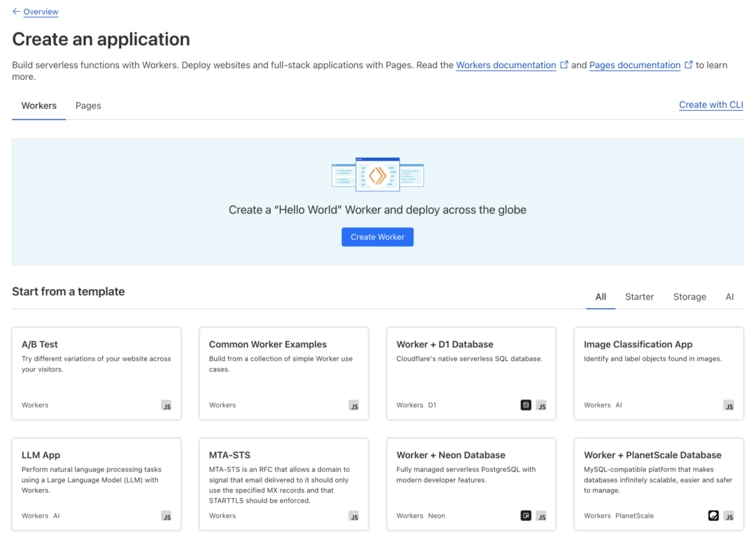The width and height of the screenshot is (756, 540).
Task: Click the Neon tag on Neon Database card
Action: click(x=436, y=516)
